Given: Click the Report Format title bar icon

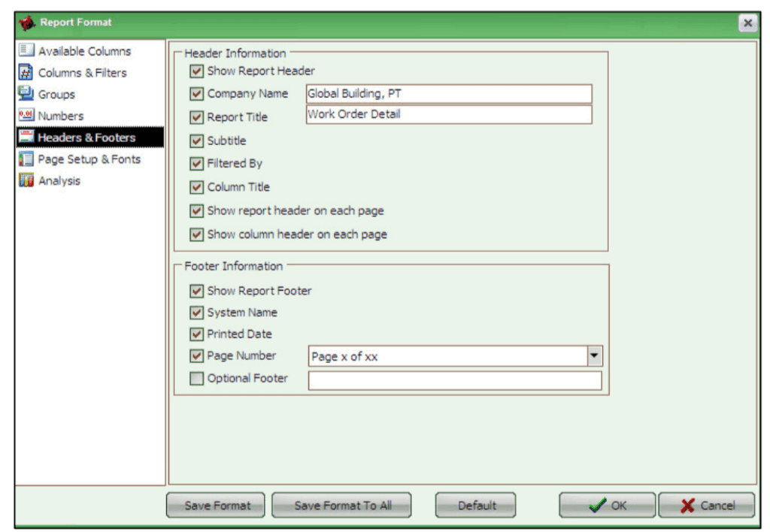Looking at the screenshot, I should 27,23.
